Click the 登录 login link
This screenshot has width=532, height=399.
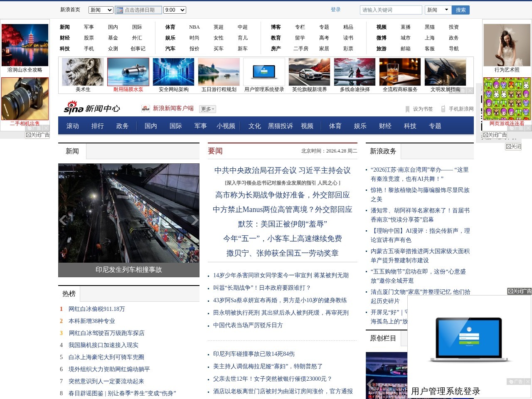point(335,10)
